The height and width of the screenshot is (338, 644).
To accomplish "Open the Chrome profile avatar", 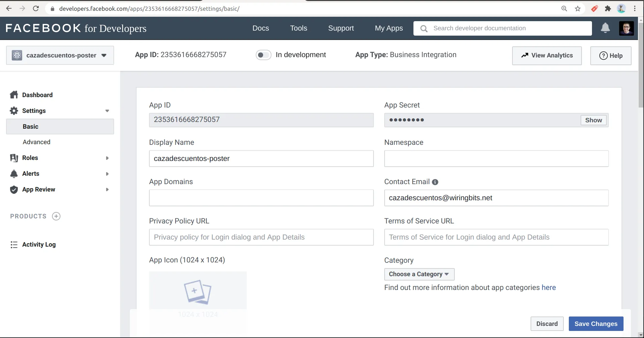I will 622,9.
